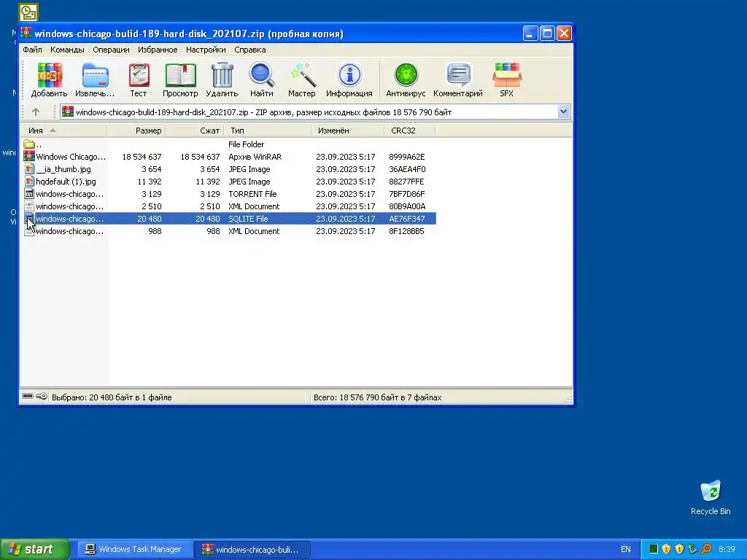Open the Recycle Bin desktop icon
This screenshot has width=747, height=560.
click(711, 491)
